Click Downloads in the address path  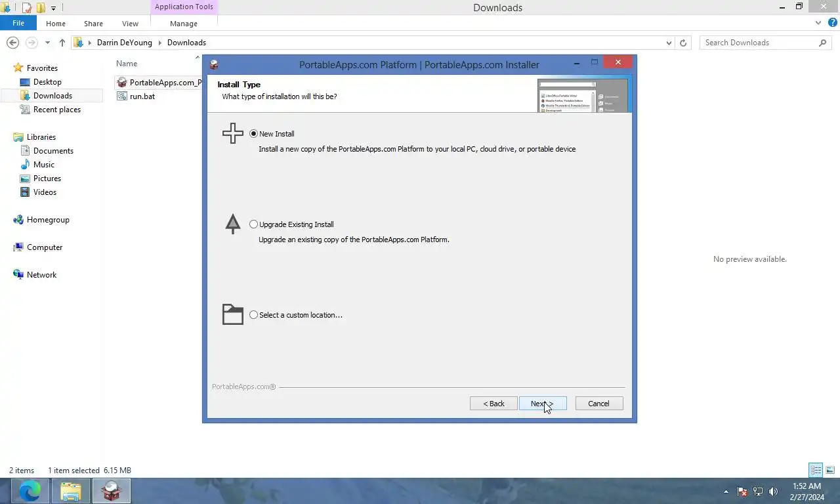[x=186, y=43]
